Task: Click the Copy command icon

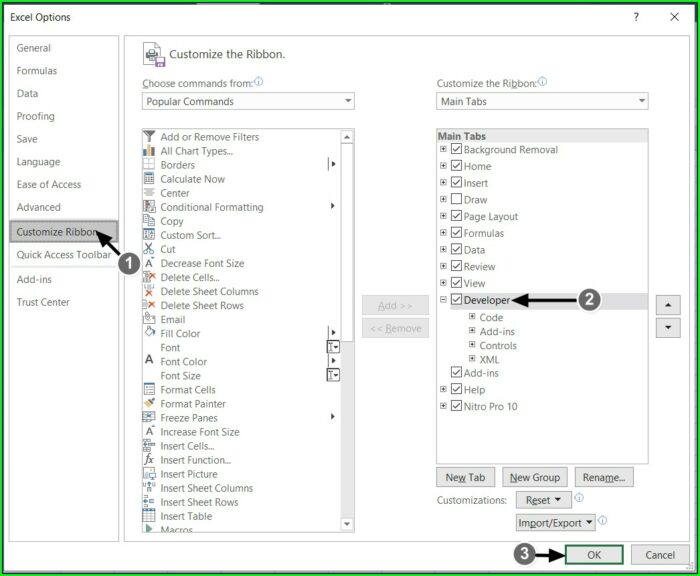Action: tap(149, 220)
